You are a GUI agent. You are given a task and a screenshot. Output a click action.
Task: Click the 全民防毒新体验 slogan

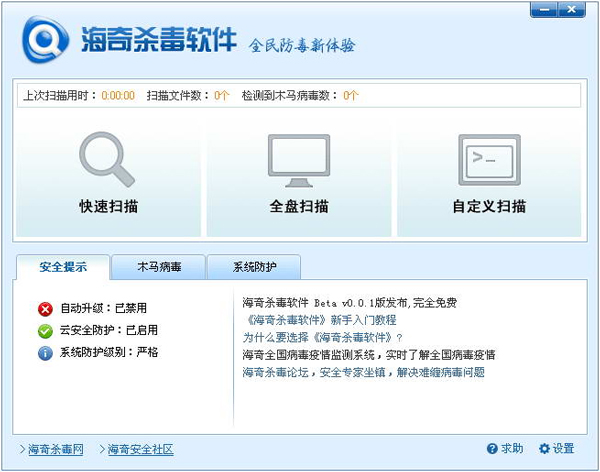click(302, 46)
